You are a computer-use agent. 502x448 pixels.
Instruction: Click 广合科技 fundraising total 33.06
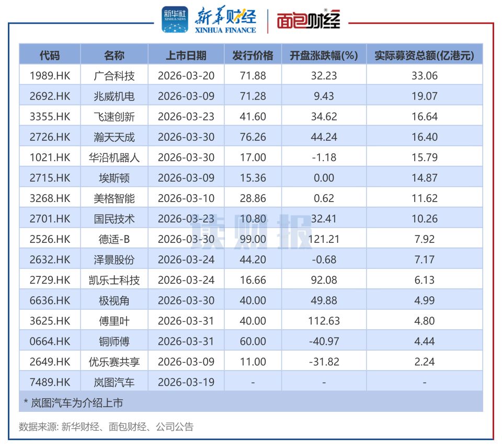coord(425,76)
